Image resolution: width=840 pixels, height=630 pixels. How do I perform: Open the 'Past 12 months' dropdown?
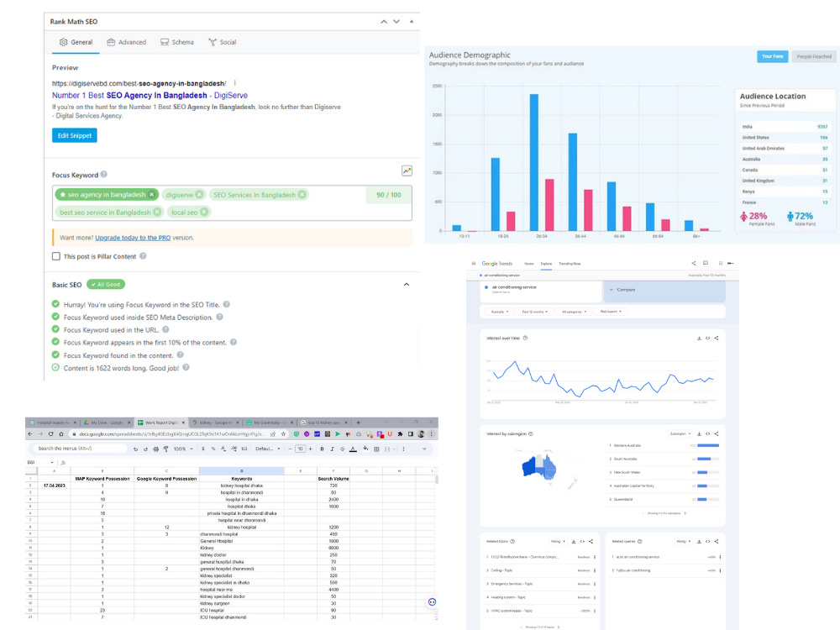[x=534, y=312]
